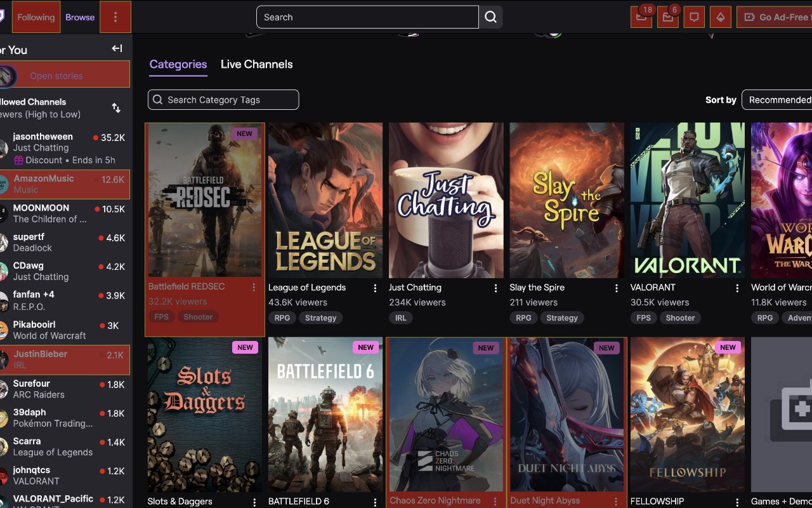Click the League of Legends category title
Viewport: 812px width, 508px height.
(x=307, y=288)
